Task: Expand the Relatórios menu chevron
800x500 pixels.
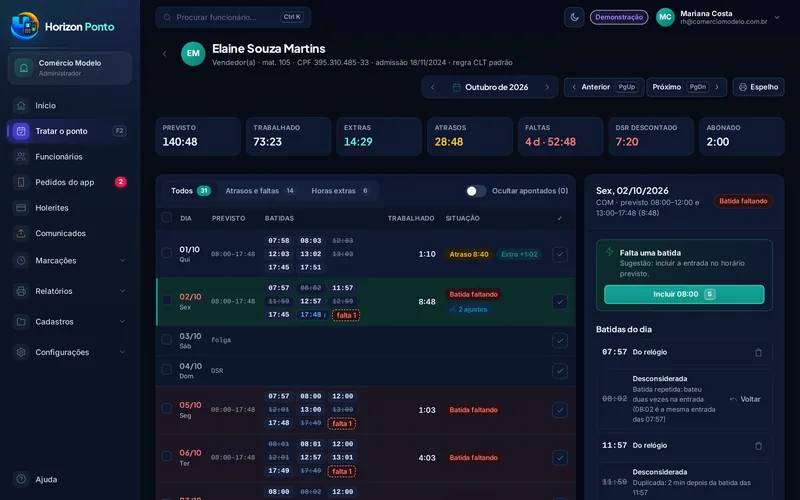Action: 122,291
